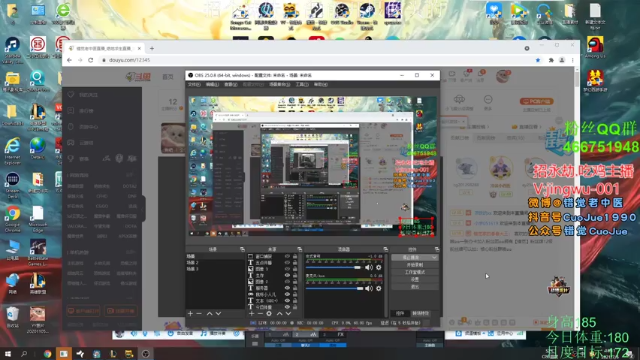Toggle the lock on the 今日体重 source
640x360 pixels.
coord(295,307)
